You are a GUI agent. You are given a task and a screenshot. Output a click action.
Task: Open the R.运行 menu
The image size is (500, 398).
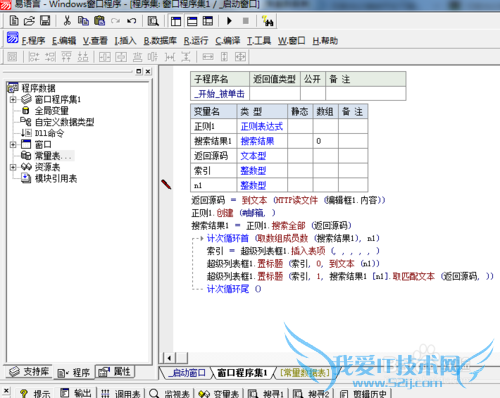click(196, 41)
